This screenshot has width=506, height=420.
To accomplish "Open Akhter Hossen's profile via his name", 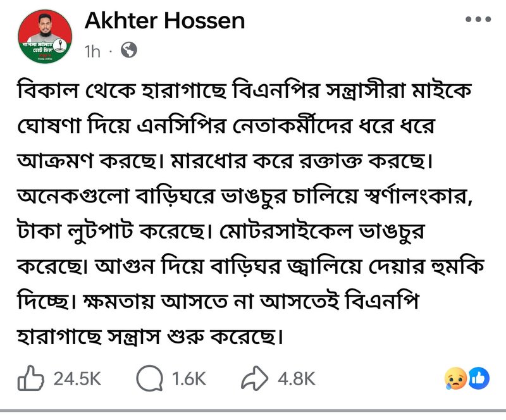I will [x=163, y=20].
